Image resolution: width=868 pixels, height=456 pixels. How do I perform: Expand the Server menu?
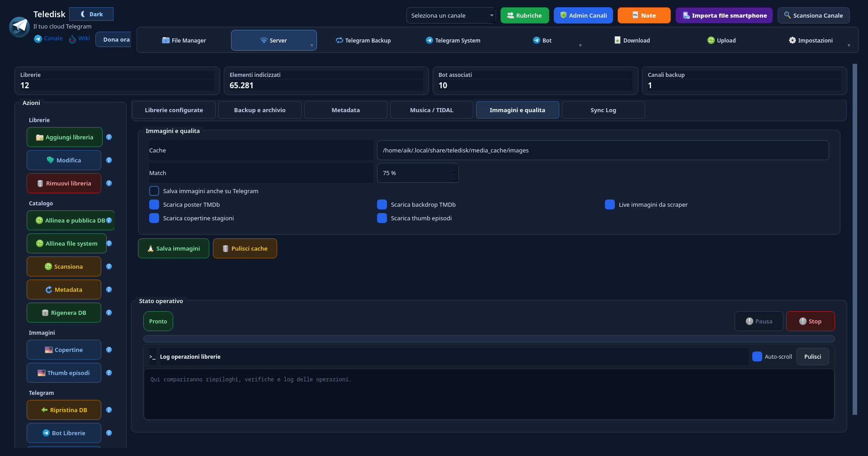(311, 45)
